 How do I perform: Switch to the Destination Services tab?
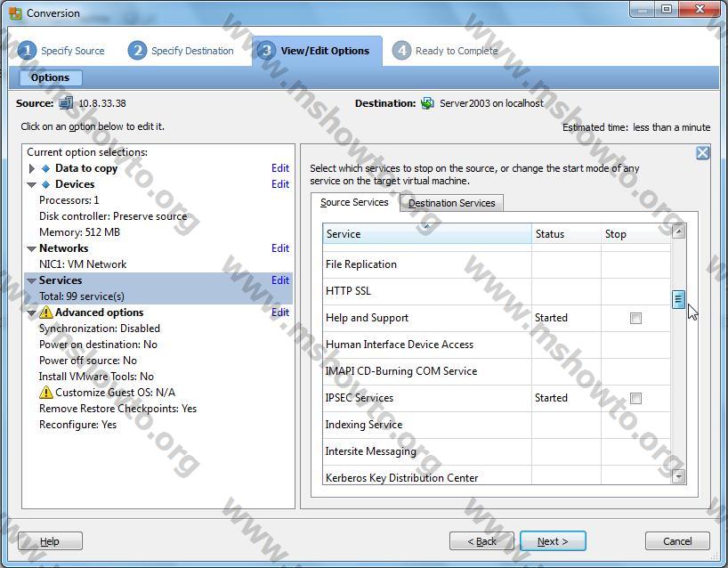tap(452, 203)
